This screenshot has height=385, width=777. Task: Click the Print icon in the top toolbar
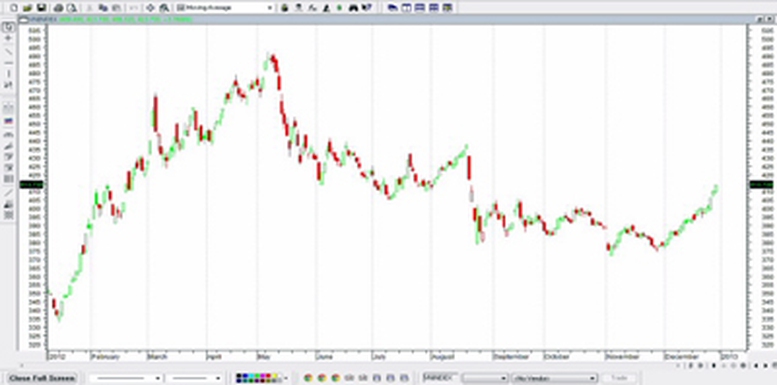pyautogui.click(x=58, y=7)
